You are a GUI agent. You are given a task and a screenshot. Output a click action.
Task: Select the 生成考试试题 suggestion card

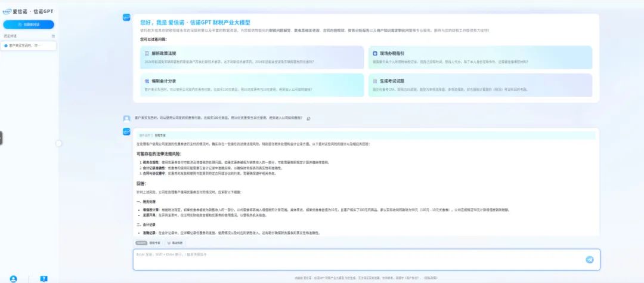tap(480, 85)
